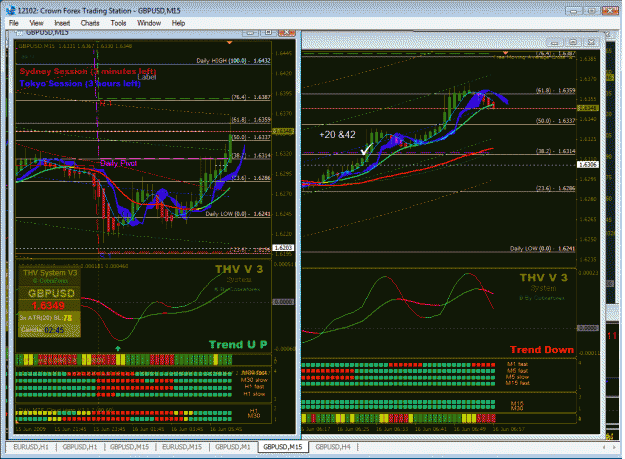The height and width of the screenshot is (459, 625).
Task: Click the +20 &42 annotation in right chart
Action: (337, 135)
